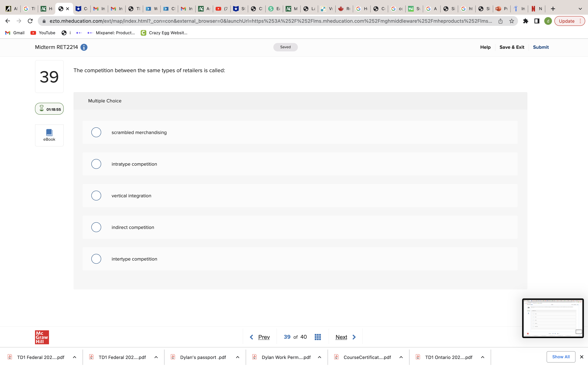Bookmark page with the star icon
The height and width of the screenshot is (367, 588).
click(512, 21)
